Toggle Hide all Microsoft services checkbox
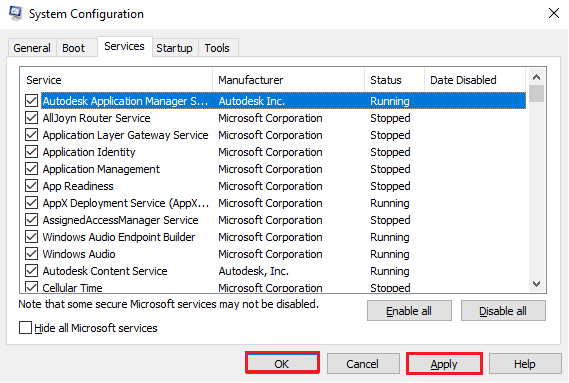 (x=25, y=327)
